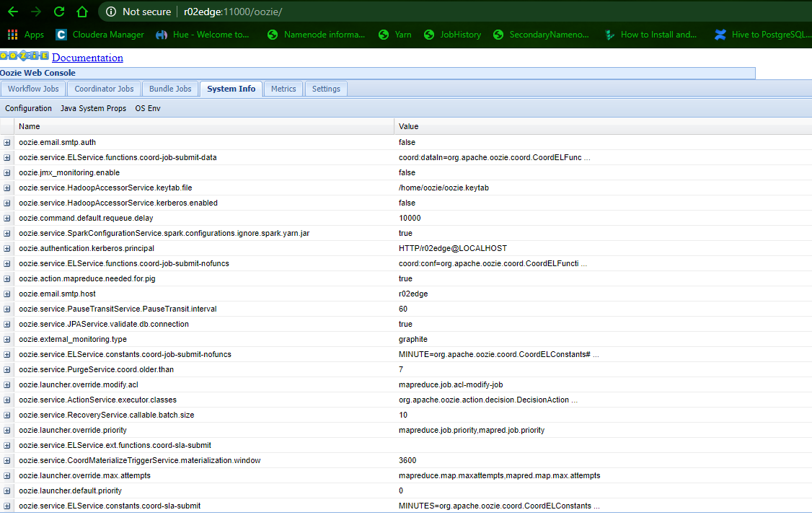The height and width of the screenshot is (515, 812).
Task: Click the Oozie logo image
Action: tap(25, 56)
